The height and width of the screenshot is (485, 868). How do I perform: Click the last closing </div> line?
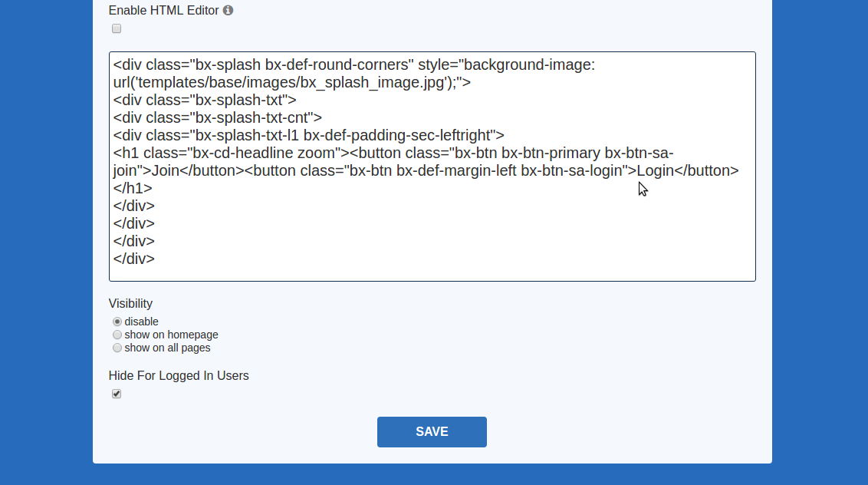click(x=134, y=259)
